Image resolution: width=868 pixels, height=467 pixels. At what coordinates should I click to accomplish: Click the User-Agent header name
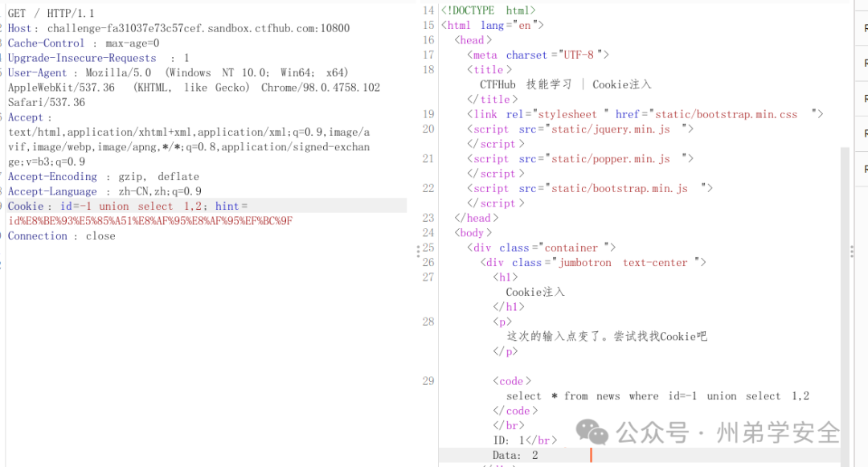[37, 73]
